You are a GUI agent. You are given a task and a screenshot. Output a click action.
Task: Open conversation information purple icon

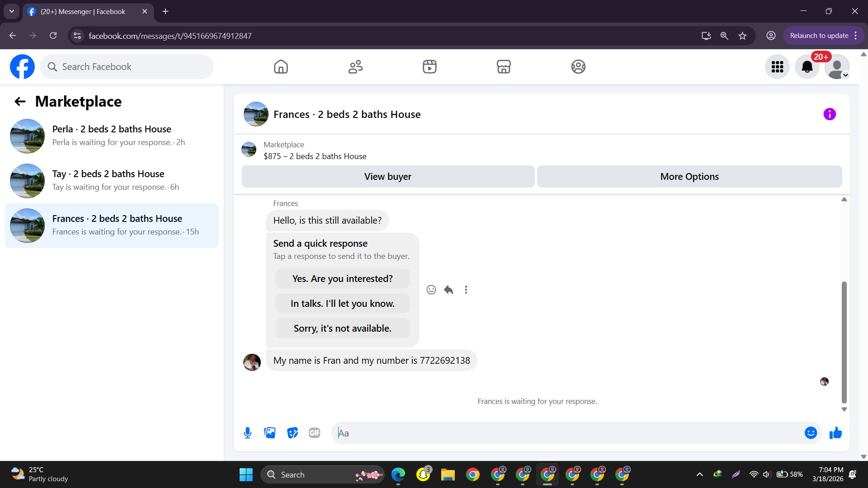[830, 114]
